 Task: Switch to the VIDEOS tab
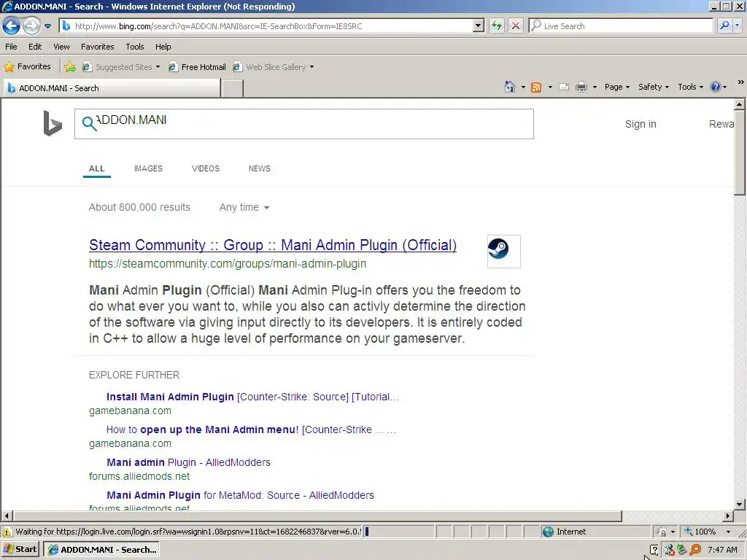click(x=205, y=168)
